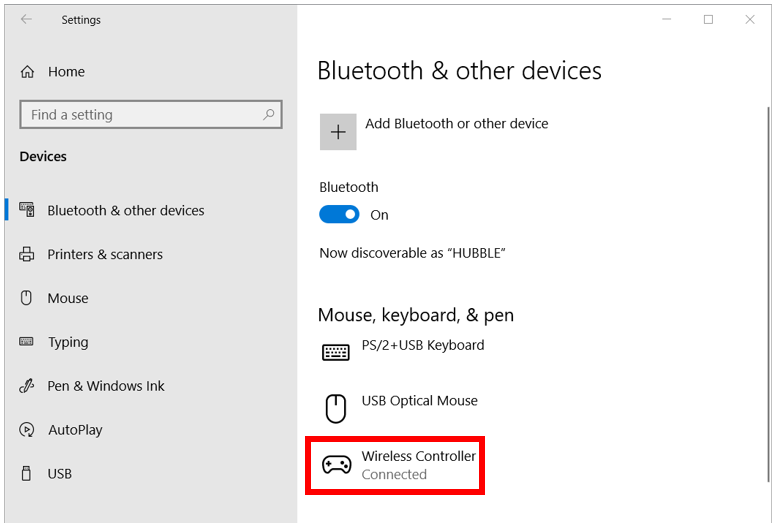The height and width of the screenshot is (529, 776).
Task: Click the vertical scrollbar on right side
Action: tap(768, 294)
